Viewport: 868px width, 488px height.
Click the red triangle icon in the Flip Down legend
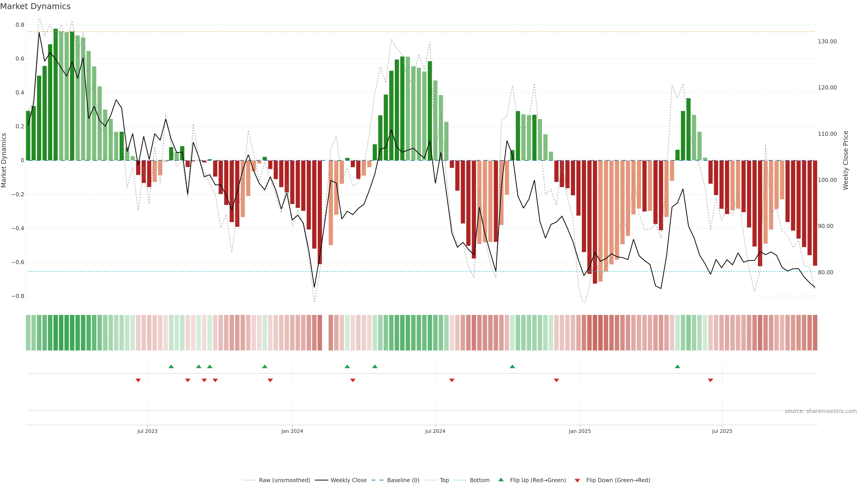(577, 480)
